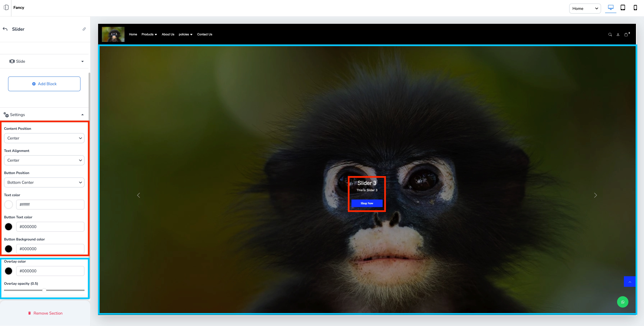This screenshot has width=644, height=326.
Task: Open the Text color white swatch
Action: 9,204
